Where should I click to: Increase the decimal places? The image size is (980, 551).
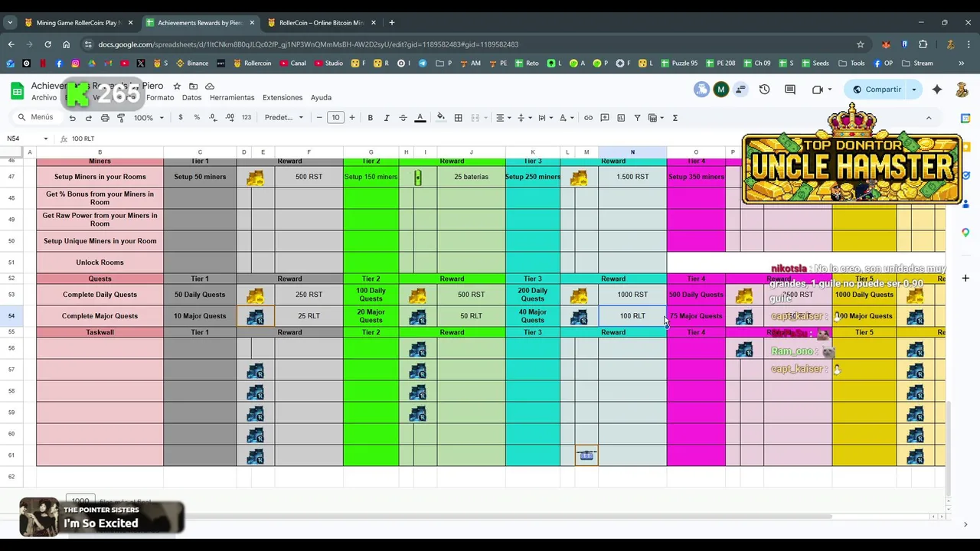pos(229,118)
